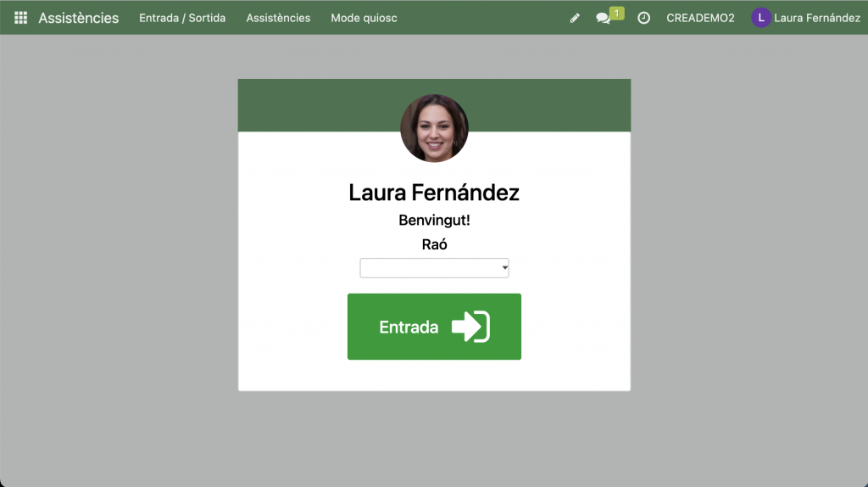
Task: Open the apps grid menu
Action: (20, 18)
